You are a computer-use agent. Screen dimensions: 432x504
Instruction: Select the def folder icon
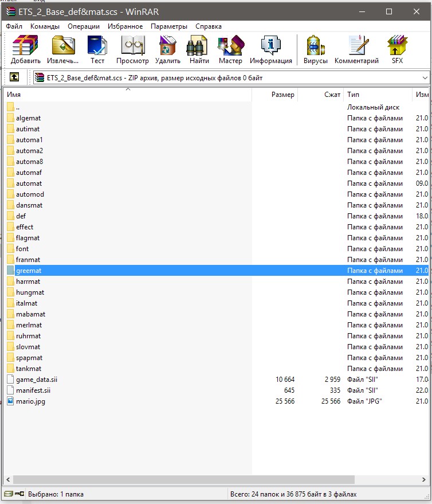(10, 216)
